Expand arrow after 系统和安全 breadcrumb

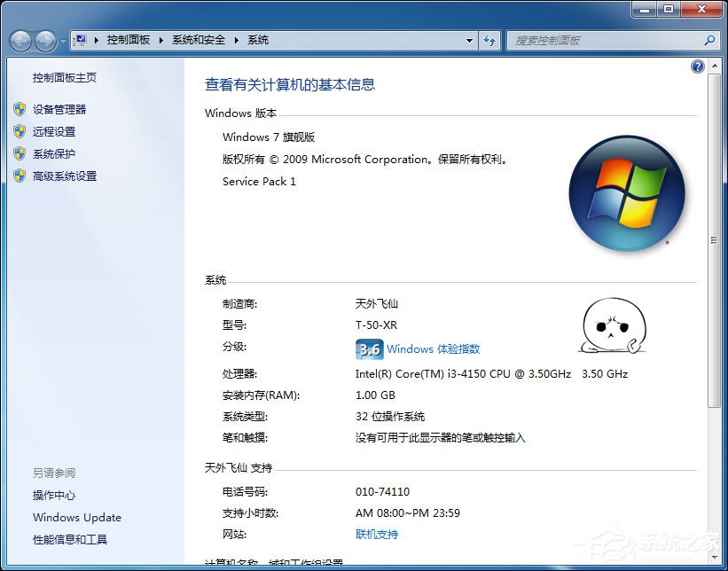[x=236, y=40]
